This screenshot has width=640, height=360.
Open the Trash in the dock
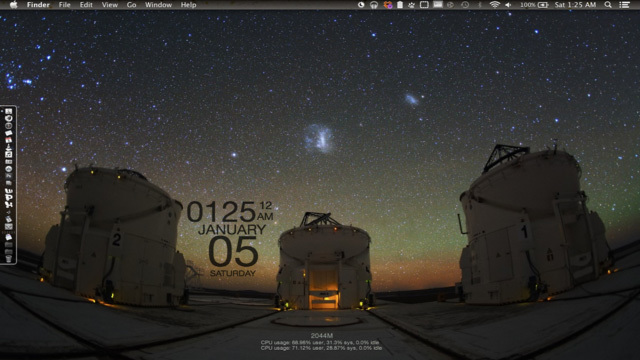(x=8, y=258)
